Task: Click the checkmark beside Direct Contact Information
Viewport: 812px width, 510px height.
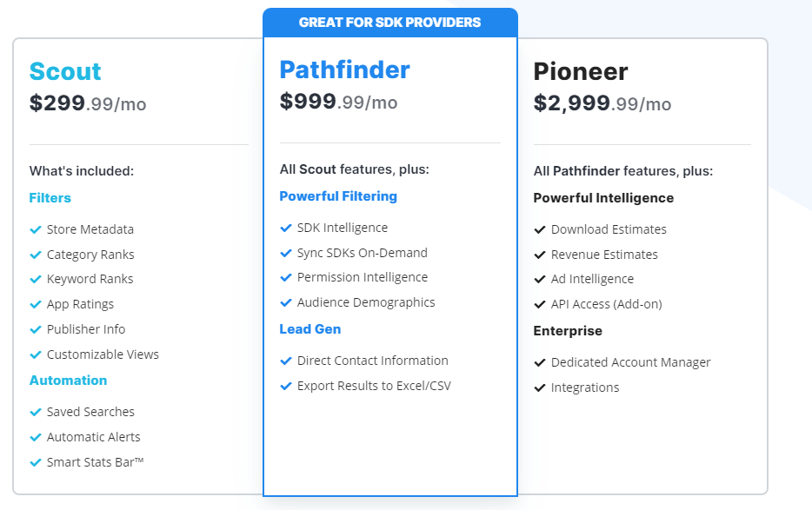Action: pyautogui.click(x=286, y=361)
